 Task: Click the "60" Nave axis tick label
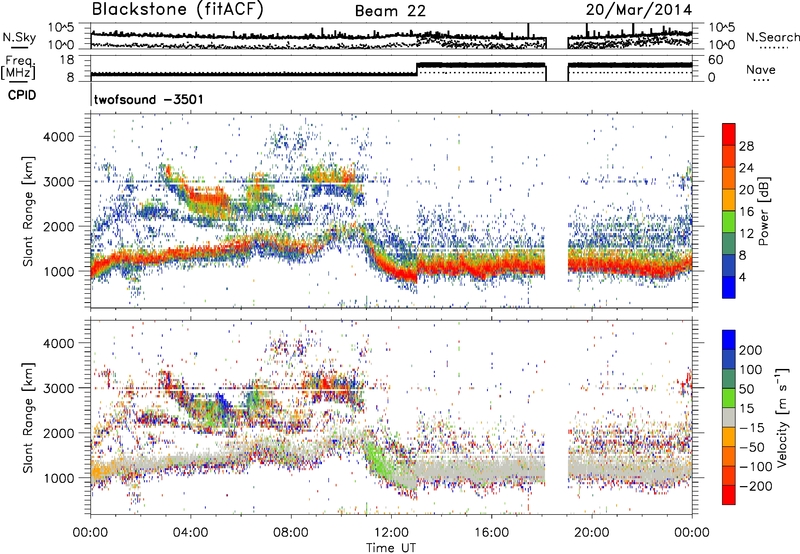tap(715, 60)
